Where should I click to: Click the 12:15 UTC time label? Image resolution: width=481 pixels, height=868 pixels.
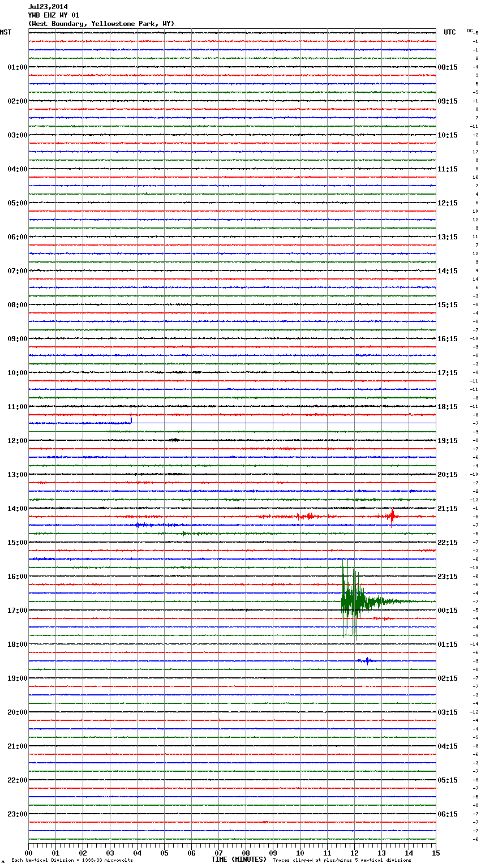(x=448, y=203)
